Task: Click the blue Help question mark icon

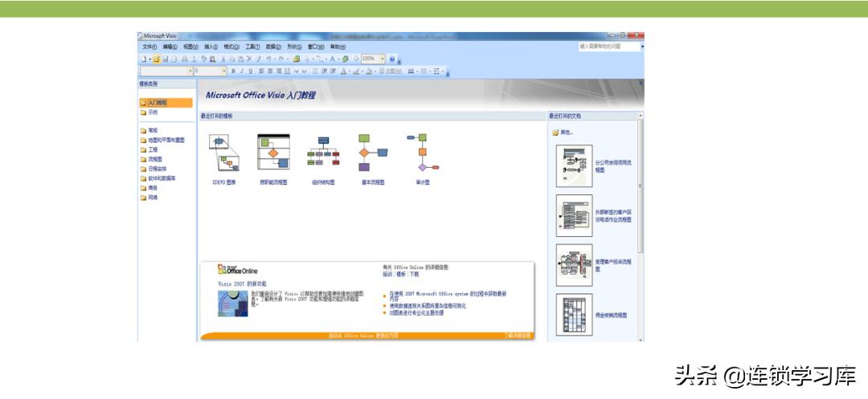Action: pos(392,59)
